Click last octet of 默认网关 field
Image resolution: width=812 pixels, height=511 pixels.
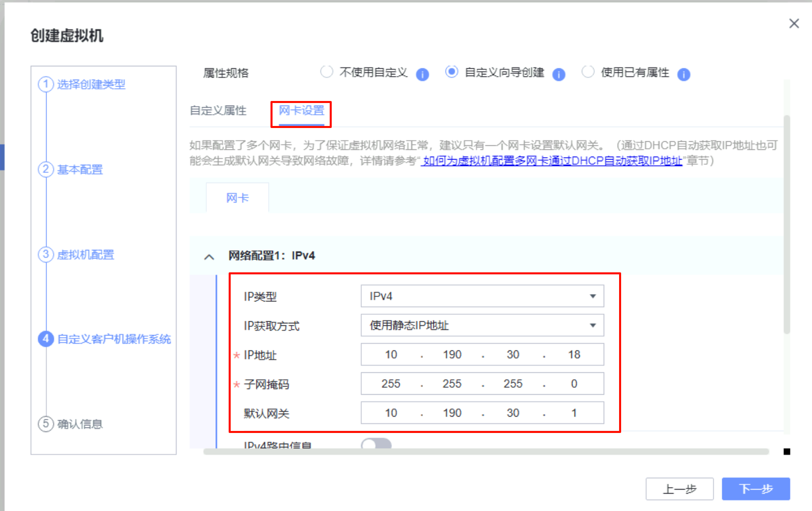(x=574, y=413)
